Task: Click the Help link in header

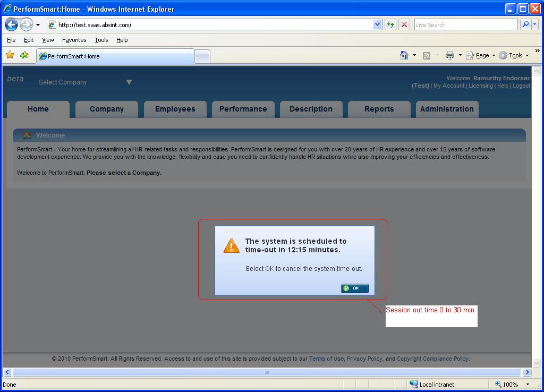Action: coord(503,86)
